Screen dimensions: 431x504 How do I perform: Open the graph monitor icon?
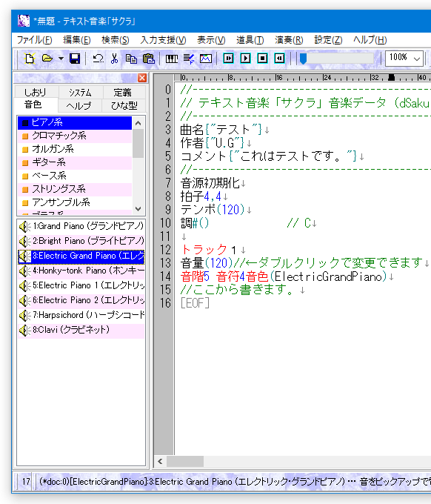[206, 59]
